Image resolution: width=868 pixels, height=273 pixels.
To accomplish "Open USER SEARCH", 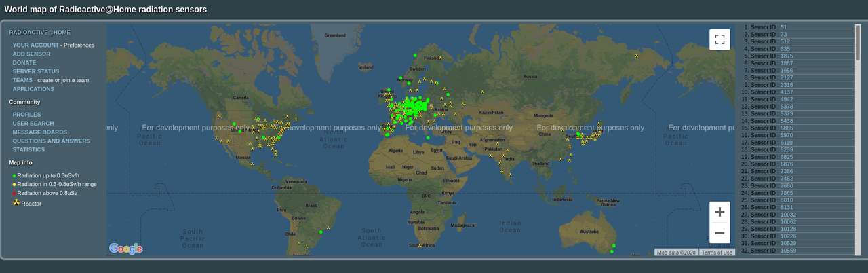I will pyautogui.click(x=33, y=124).
